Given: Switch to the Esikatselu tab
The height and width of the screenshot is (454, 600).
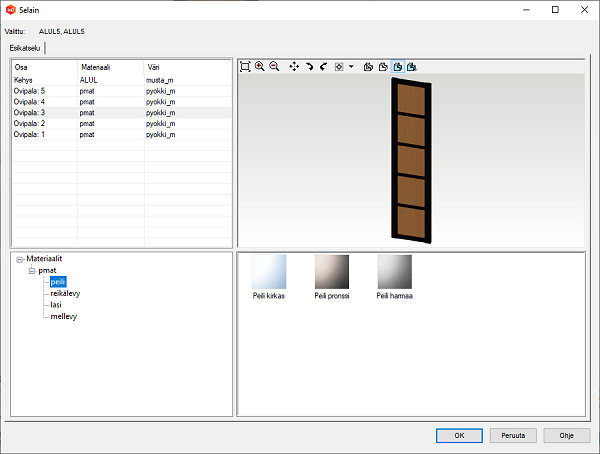Looking at the screenshot, I should click(25, 47).
